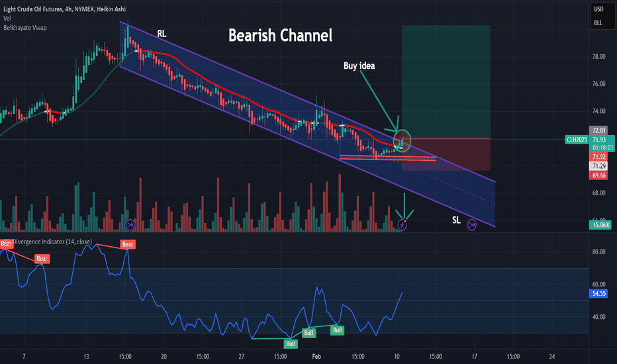617x364 pixels.
Task: Select the Buy idea text label
Action: (359, 66)
